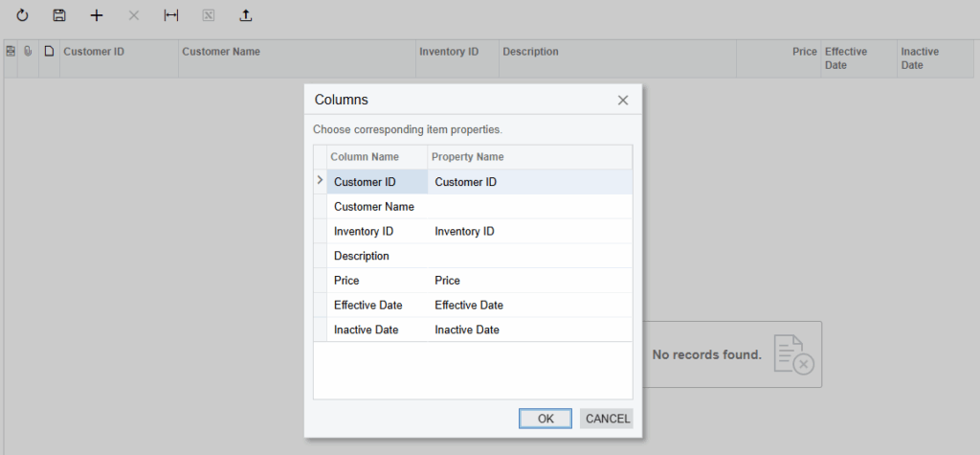980x455 pixels.
Task: Close the Columns dialog with X
Action: click(623, 100)
